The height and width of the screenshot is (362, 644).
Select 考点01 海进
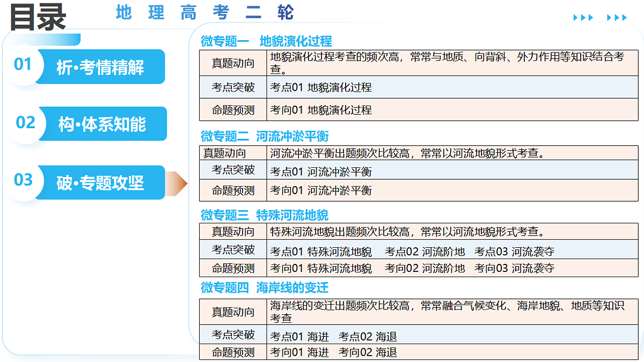299,337
